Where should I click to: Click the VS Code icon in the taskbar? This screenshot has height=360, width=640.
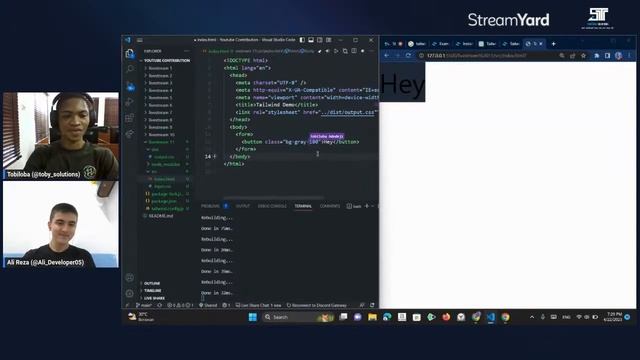click(491, 317)
